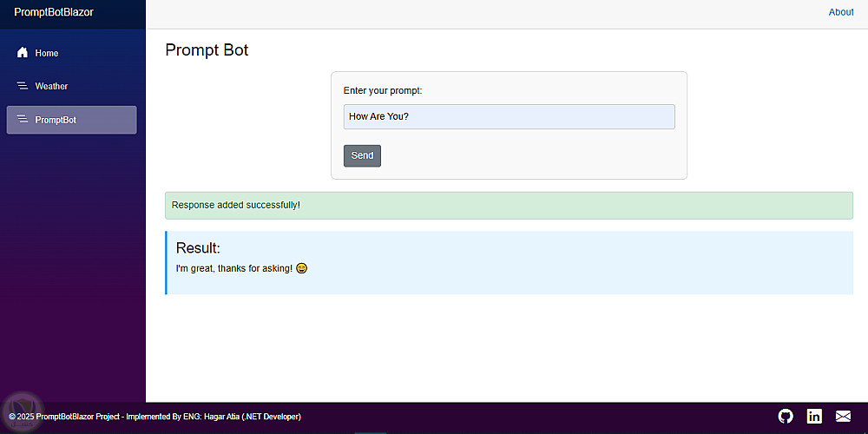Click the PromptBotBlazor brand title

tap(54, 12)
